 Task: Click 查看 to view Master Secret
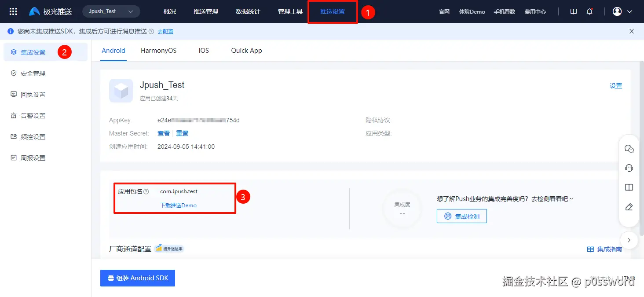[164, 133]
